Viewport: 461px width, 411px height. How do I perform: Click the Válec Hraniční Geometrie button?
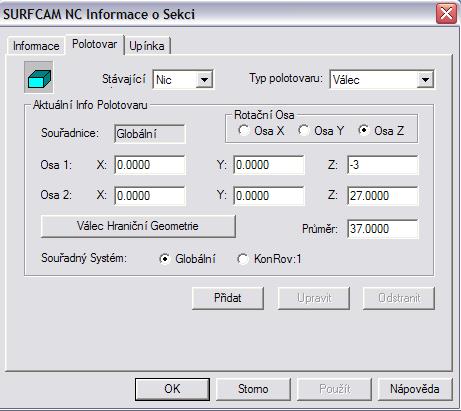(x=138, y=226)
